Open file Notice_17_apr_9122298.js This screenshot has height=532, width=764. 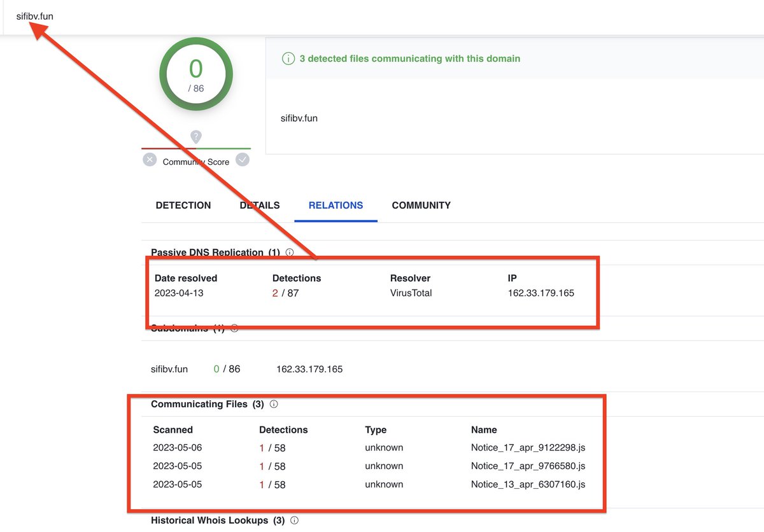point(528,448)
